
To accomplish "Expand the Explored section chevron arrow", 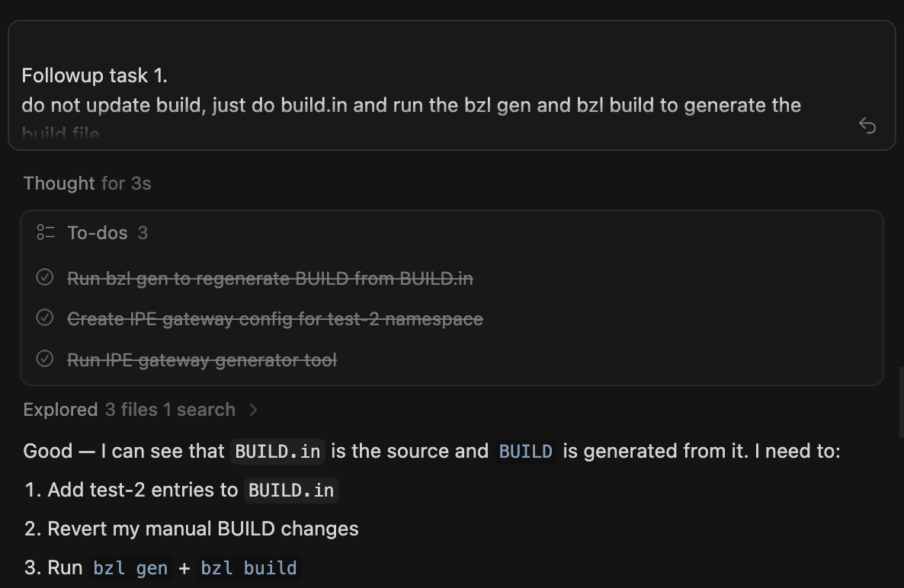I will coord(254,410).
